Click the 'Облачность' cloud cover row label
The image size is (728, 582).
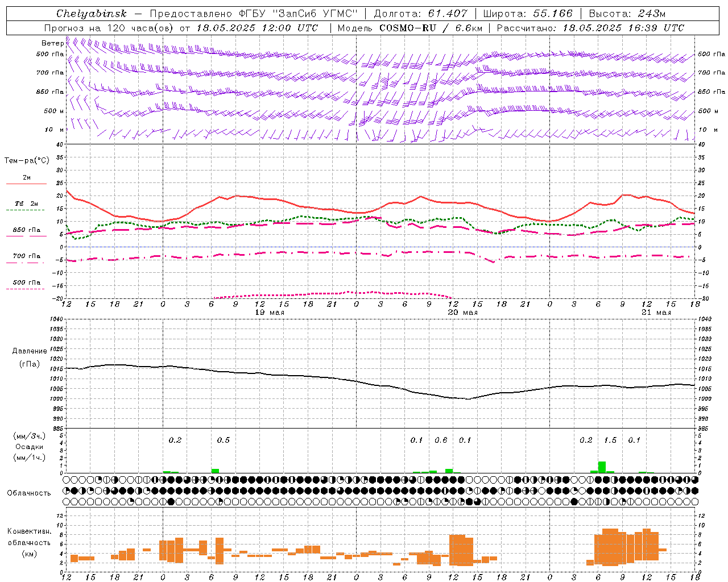pos(29,493)
